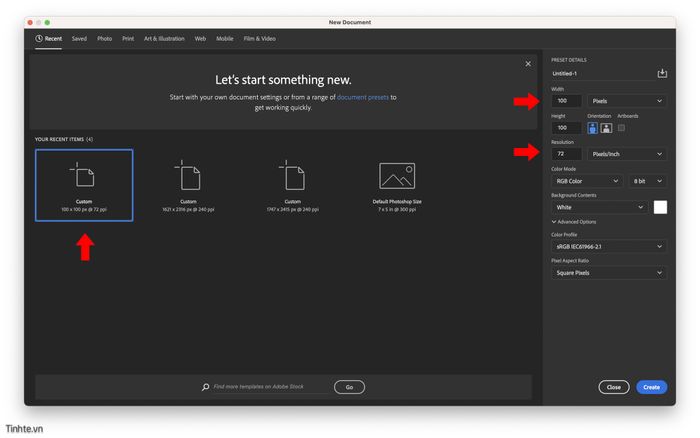The height and width of the screenshot is (438, 700).
Task: Select landscape orientation icon
Action: click(x=606, y=128)
